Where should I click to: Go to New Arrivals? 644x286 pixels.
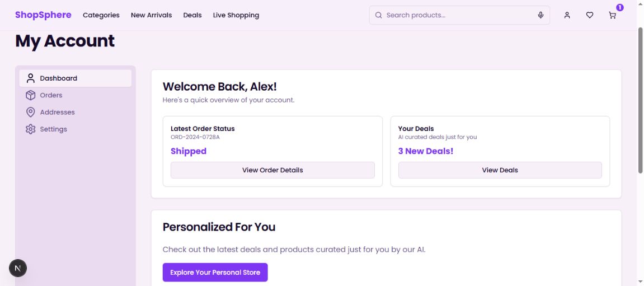(x=151, y=15)
